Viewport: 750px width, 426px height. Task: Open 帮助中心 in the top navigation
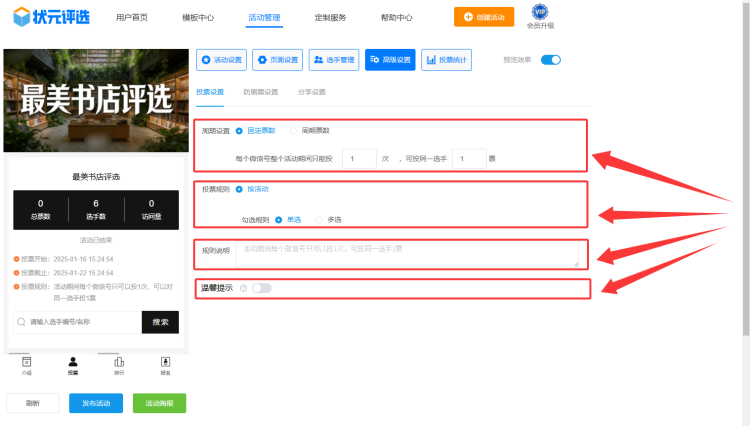(397, 18)
